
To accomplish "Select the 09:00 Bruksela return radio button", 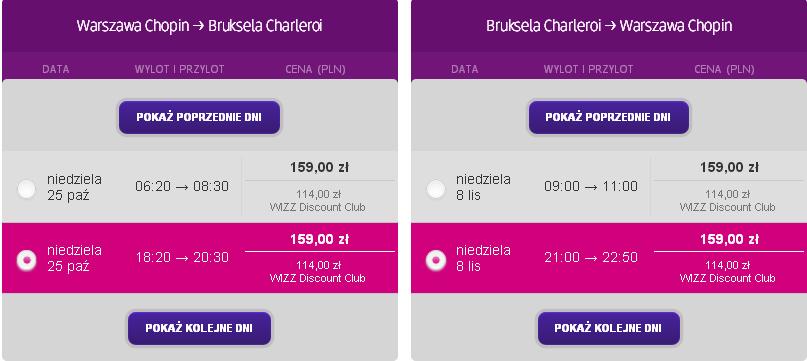I will (435, 190).
